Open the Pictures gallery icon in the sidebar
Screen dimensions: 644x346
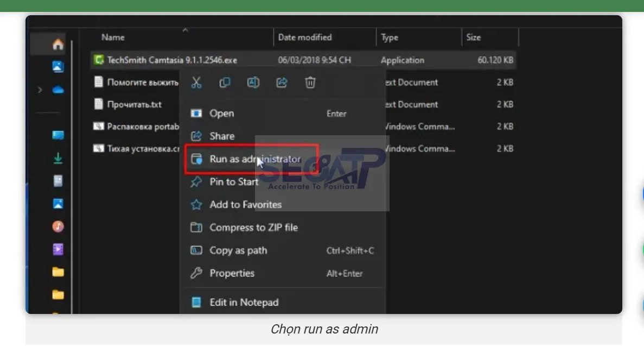coord(58,204)
